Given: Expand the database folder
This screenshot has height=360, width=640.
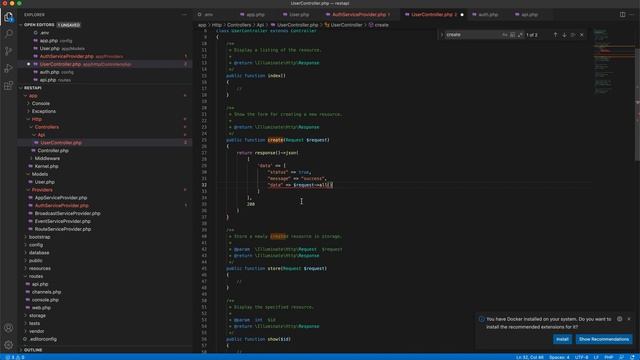Looking at the screenshot, I should [39, 253].
